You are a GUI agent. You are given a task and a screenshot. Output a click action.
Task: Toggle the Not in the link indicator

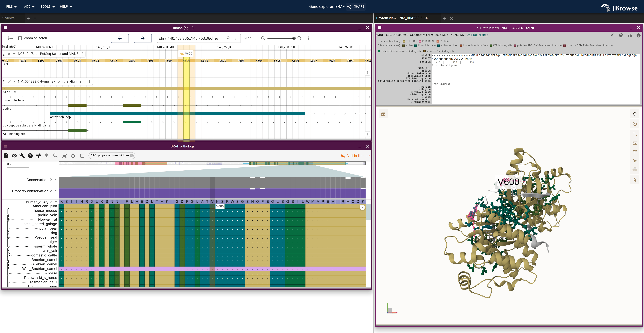(x=355, y=156)
